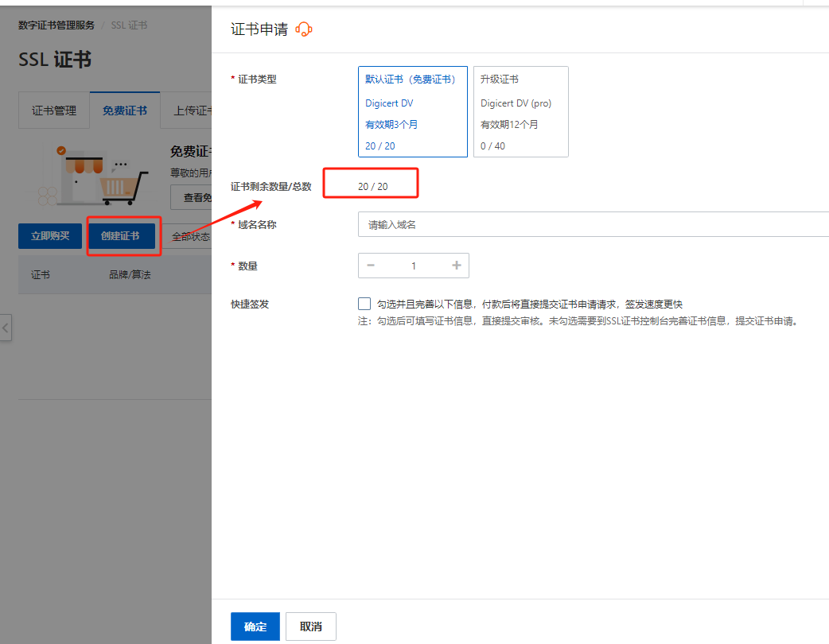Image resolution: width=829 pixels, height=644 pixels.
Task: Go to 数字证书管理服务 breadcrumb
Action: point(56,25)
